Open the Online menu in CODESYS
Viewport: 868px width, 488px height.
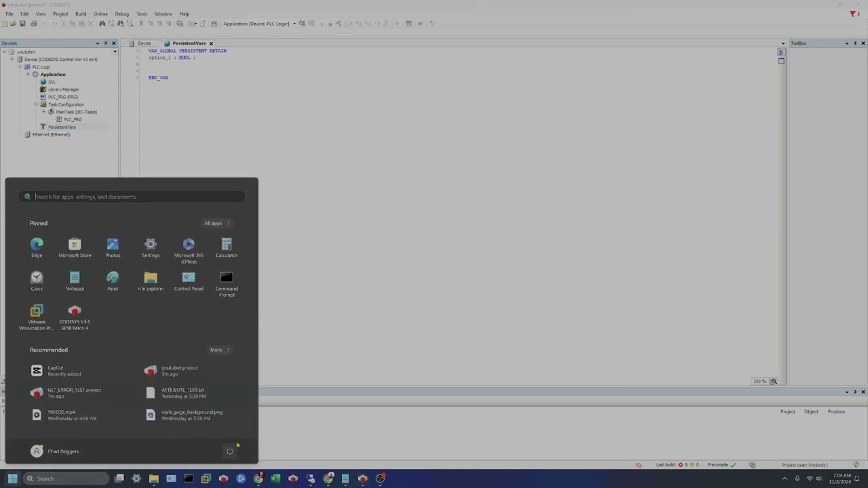100,14
